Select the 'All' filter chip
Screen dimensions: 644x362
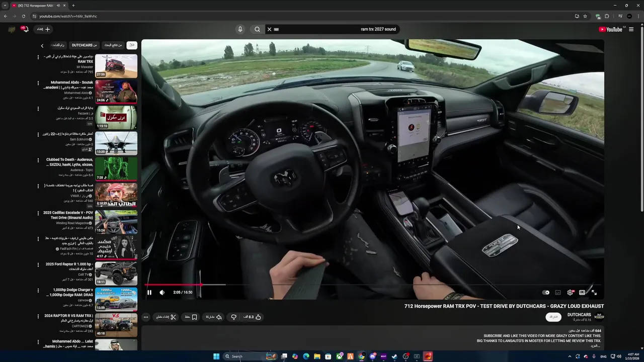point(132,45)
